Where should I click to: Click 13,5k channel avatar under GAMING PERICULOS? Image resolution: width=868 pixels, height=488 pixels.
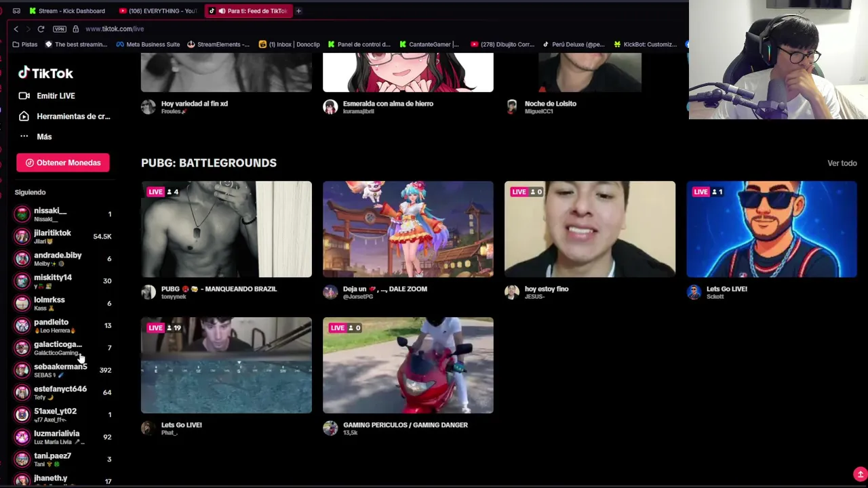[x=330, y=428]
